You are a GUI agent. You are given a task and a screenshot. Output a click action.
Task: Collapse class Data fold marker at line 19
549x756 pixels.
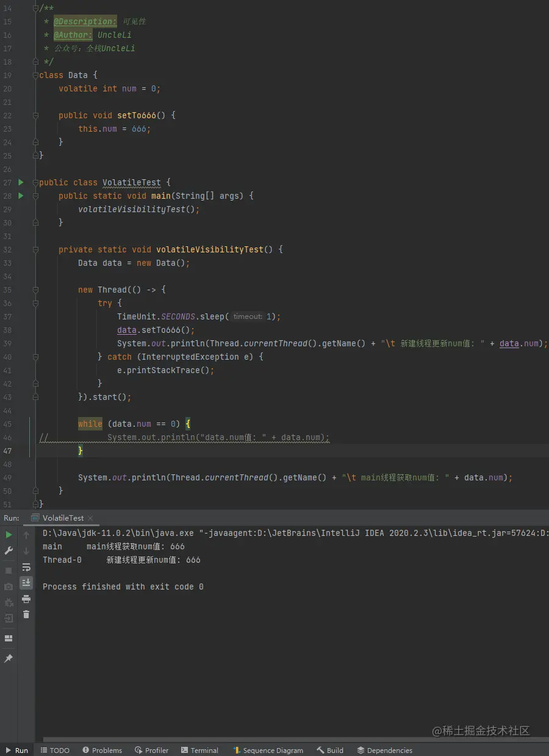35,75
